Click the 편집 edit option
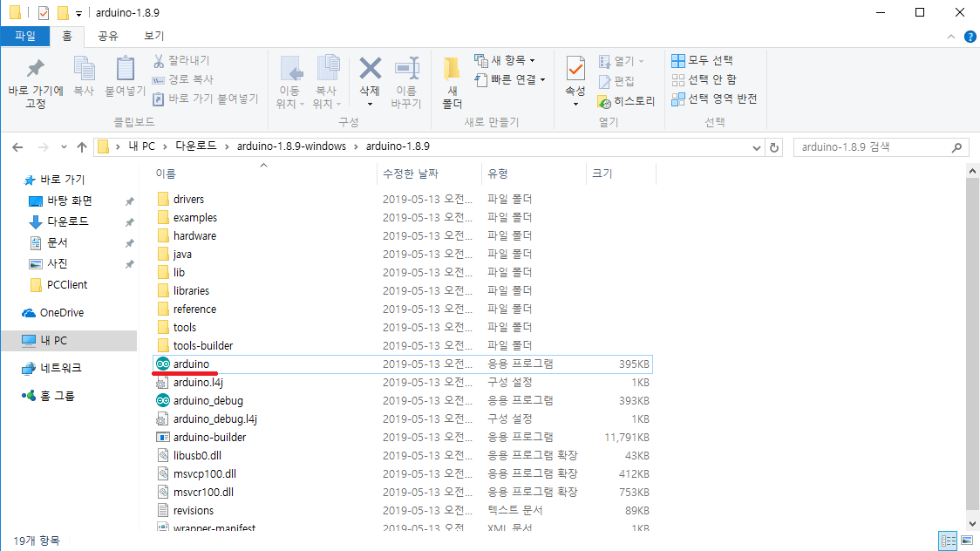980x551 pixels. click(x=617, y=81)
